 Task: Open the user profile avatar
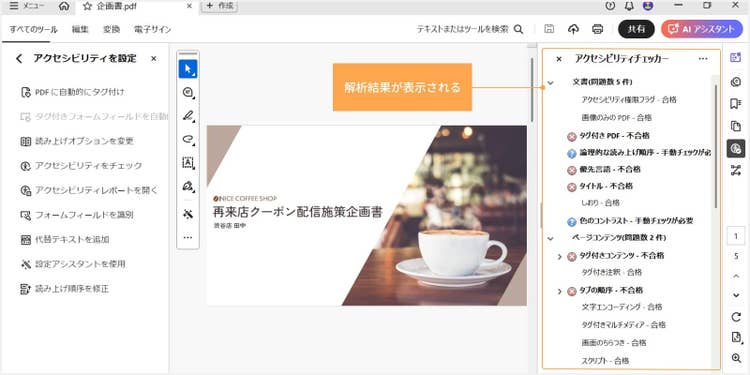[649, 6]
